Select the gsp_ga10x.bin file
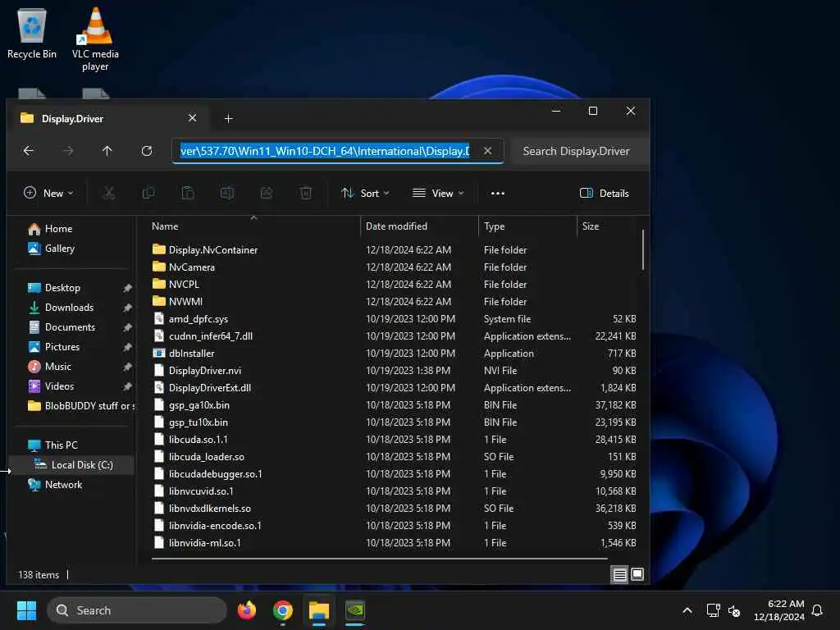Image resolution: width=840 pixels, height=630 pixels. click(x=199, y=405)
